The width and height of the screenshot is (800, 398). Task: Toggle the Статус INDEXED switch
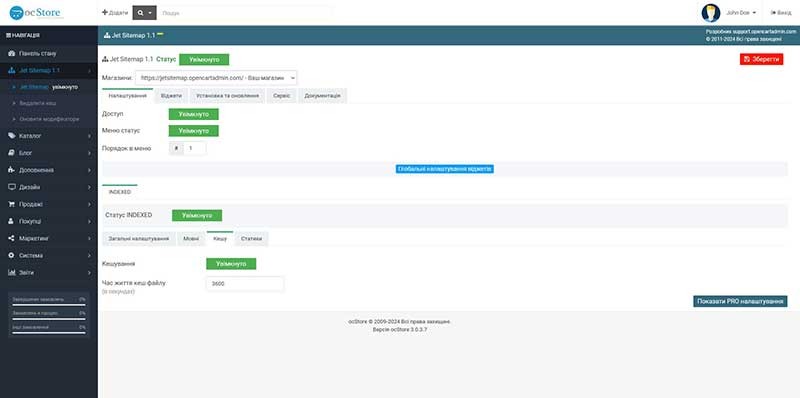(x=197, y=215)
